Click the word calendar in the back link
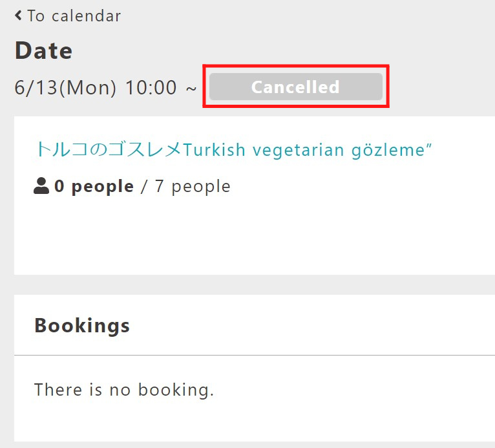This screenshot has height=448, width=495. pyautogui.click(x=86, y=16)
